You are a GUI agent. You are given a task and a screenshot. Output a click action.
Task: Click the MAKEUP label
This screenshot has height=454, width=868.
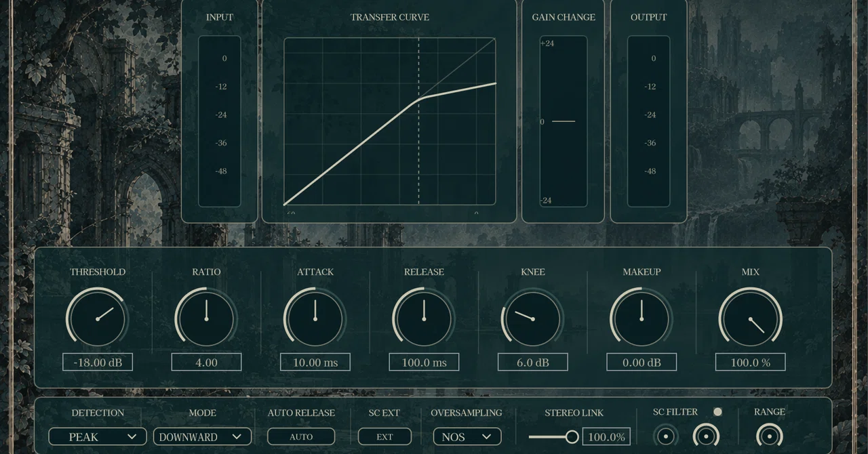click(x=642, y=272)
